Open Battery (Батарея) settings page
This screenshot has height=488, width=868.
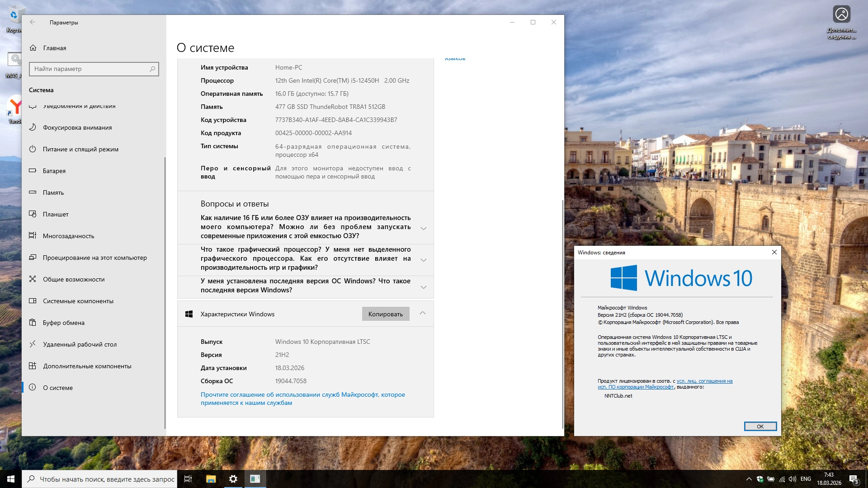pos(54,171)
